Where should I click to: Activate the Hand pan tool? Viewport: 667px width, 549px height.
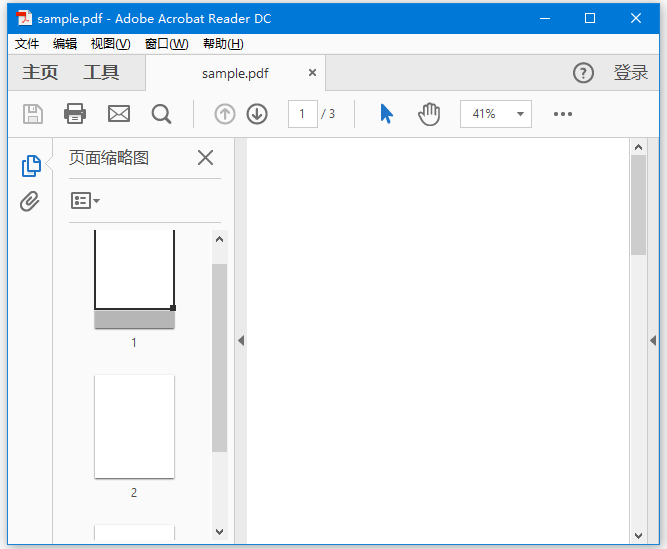(429, 114)
